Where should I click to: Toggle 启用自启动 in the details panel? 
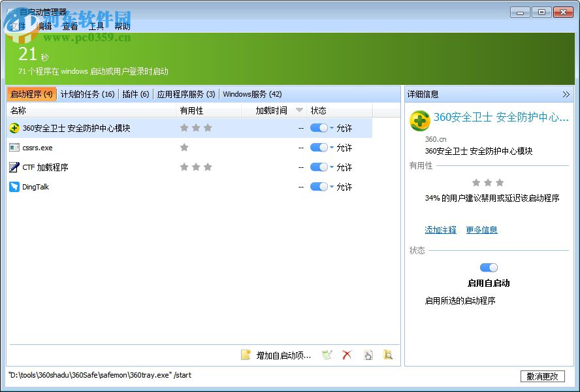tap(488, 267)
